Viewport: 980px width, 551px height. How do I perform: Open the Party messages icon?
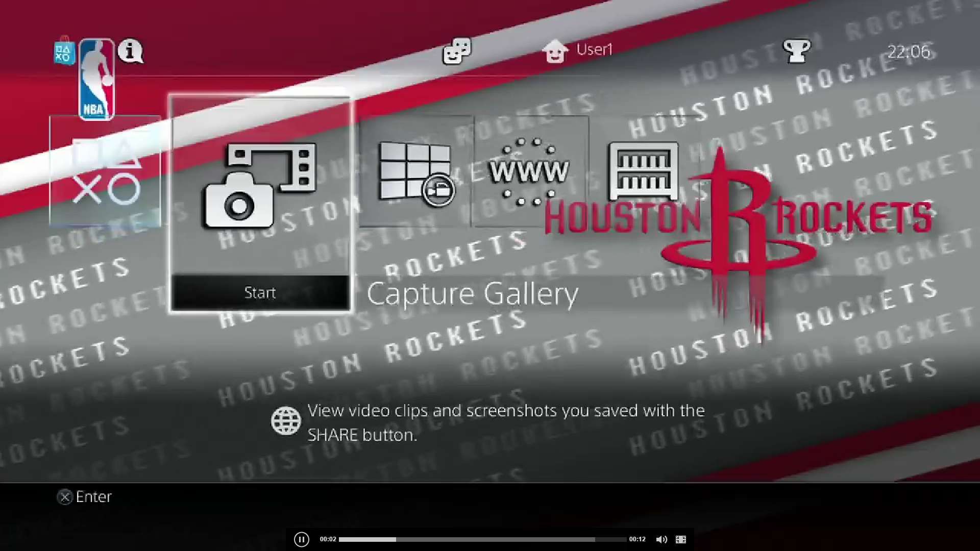pyautogui.click(x=456, y=51)
